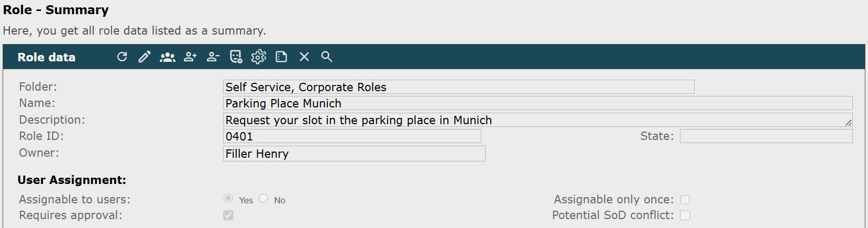Select the Yes radio for Assignable to users

(x=228, y=198)
